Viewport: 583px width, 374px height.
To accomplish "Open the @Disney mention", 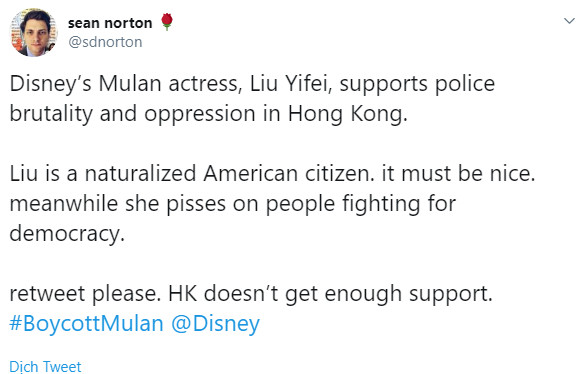I will (x=216, y=323).
